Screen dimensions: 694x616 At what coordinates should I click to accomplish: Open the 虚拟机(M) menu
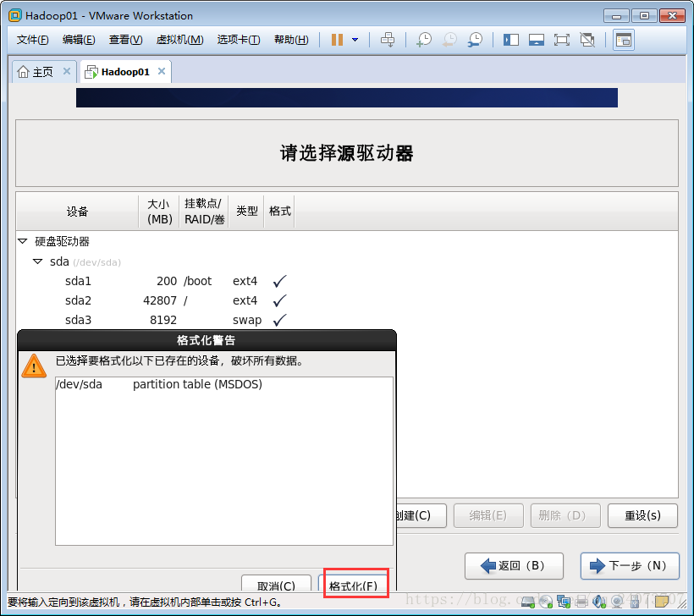coord(179,40)
